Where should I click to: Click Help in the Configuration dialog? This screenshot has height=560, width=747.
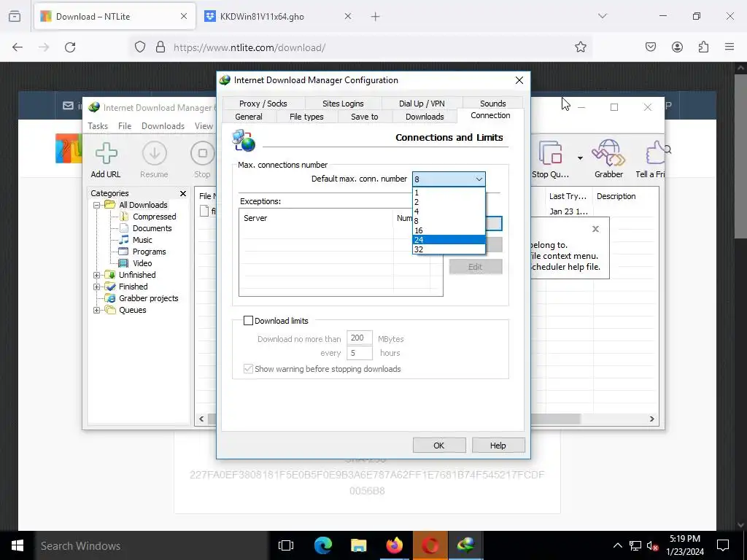click(498, 446)
